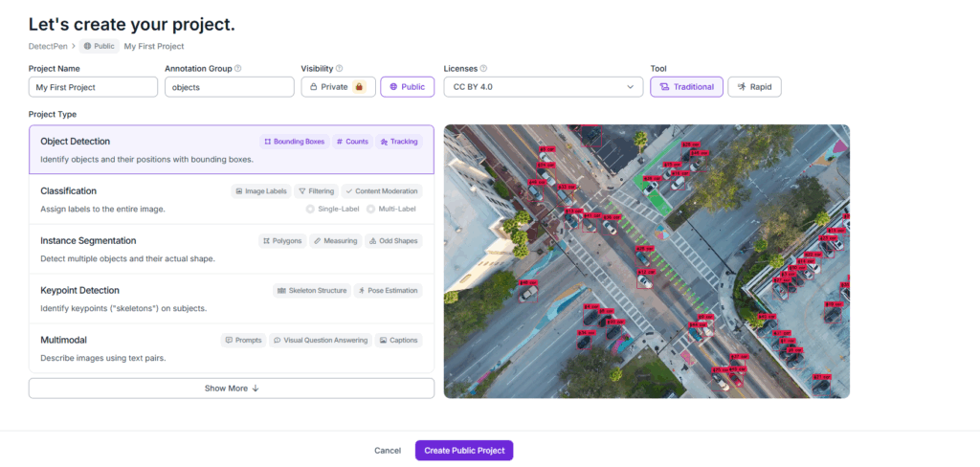Click the Polygons tag in Instance Segmentation
Image resolution: width=980 pixels, height=467 pixels.
(281, 241)
